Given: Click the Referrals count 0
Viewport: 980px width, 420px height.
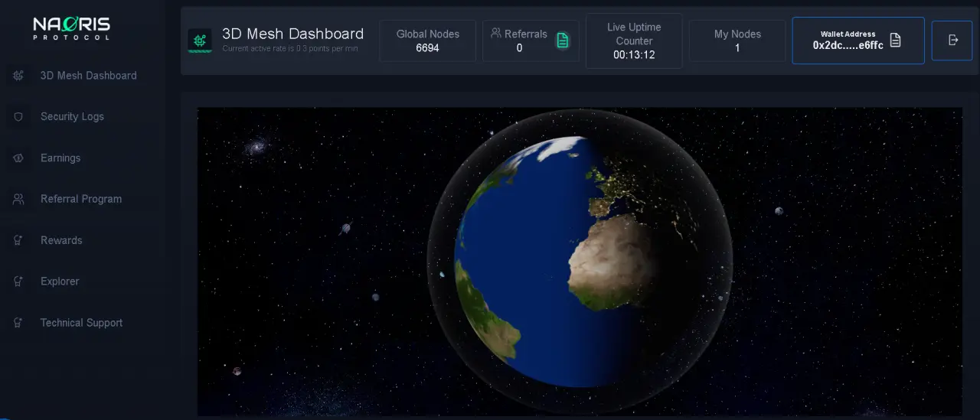Looking at the screenshot, I should tap(519, 48).
